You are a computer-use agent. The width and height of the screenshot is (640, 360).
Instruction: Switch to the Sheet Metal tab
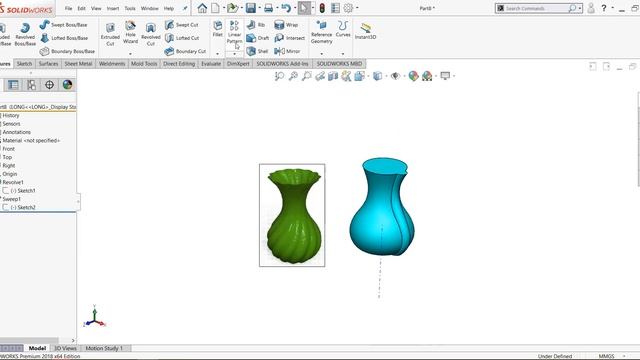point(78,64)
